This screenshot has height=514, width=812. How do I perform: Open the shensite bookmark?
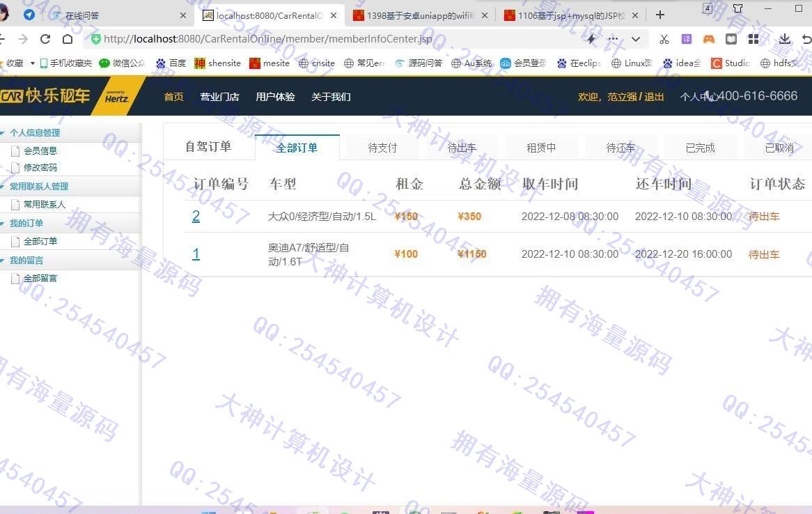click(217, 63)
